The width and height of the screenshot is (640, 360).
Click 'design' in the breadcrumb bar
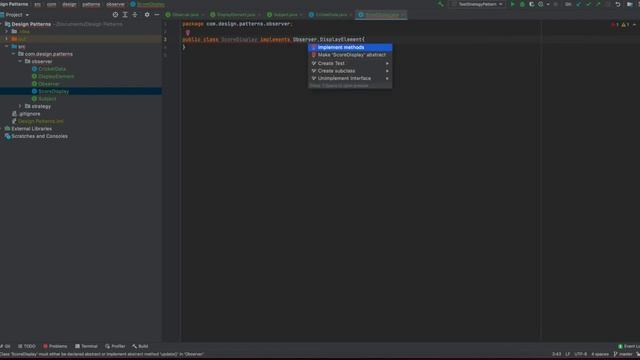tap(69, 4)
